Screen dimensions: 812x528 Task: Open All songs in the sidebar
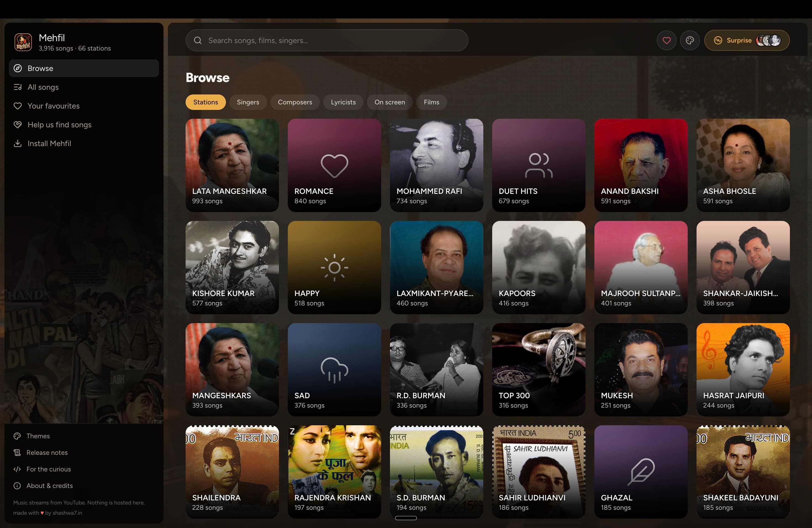tap(84, 87)
